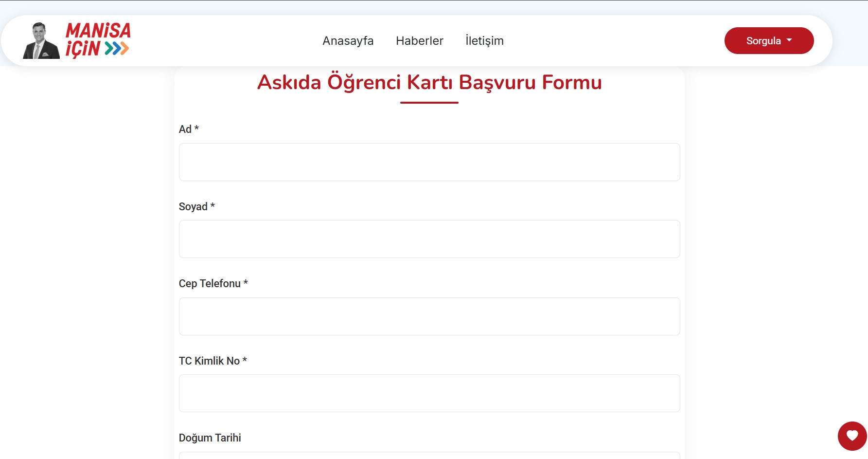Go to the Anasayfa page
The image size is (868, 459).
[x=348, y=41]
